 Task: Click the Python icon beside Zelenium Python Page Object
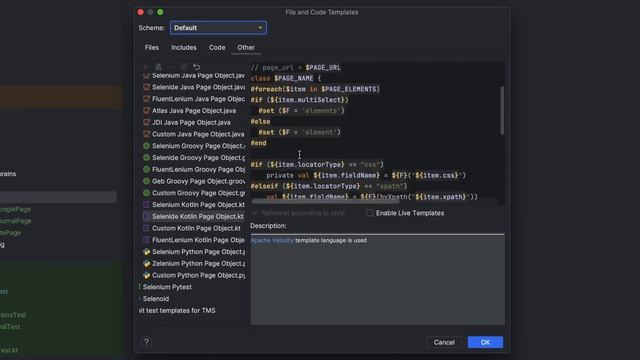coord(147,264)
